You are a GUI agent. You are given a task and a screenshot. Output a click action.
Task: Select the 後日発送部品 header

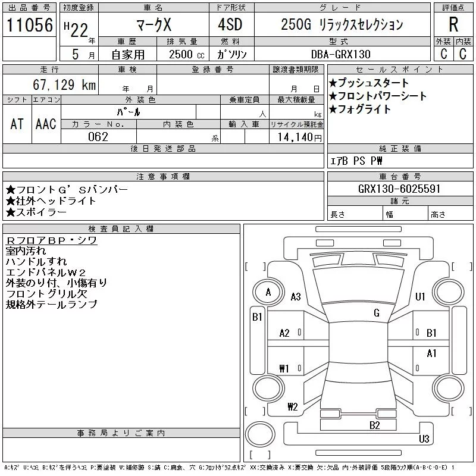coord(163,148)
